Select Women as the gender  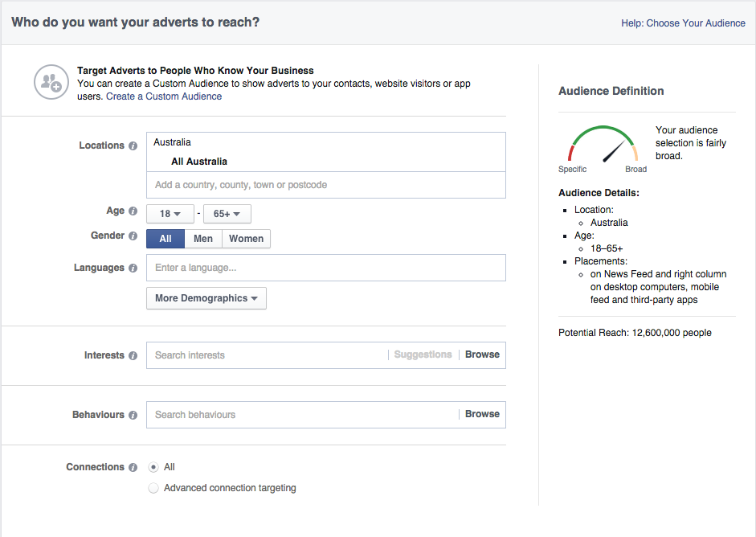pos(246,239)
